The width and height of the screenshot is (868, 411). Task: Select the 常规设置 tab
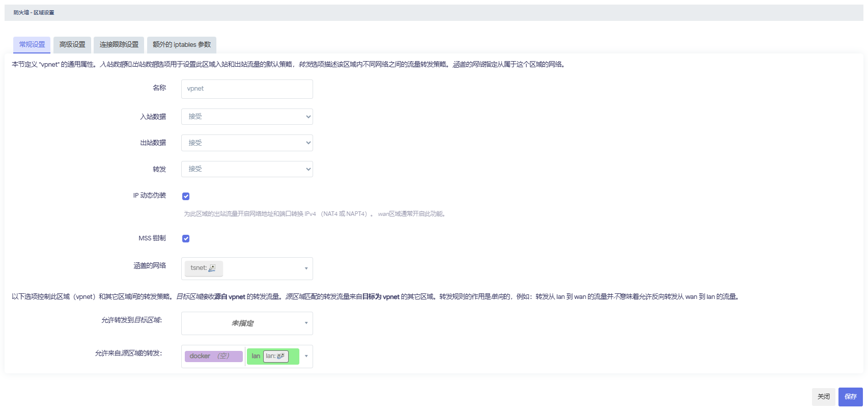click(x=32, y=45)
